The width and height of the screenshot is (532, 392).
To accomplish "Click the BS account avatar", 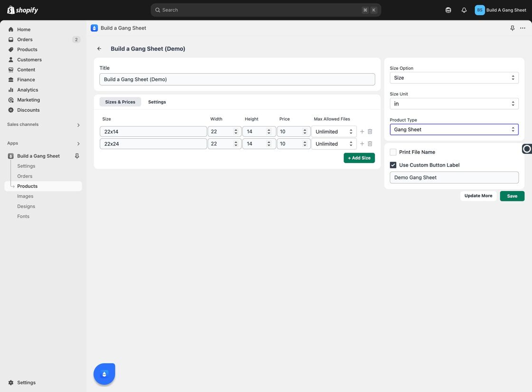I will tap(479, 10).
